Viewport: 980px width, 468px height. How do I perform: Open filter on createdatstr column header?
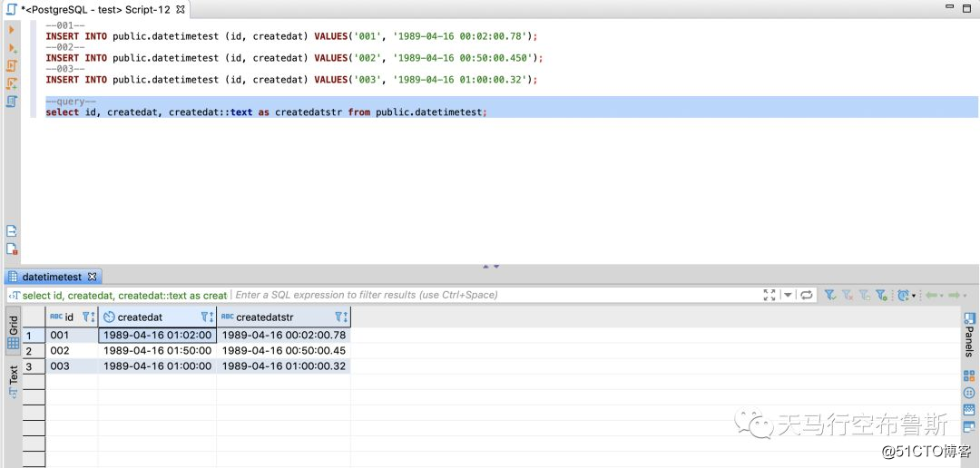[x=338, y=317]
